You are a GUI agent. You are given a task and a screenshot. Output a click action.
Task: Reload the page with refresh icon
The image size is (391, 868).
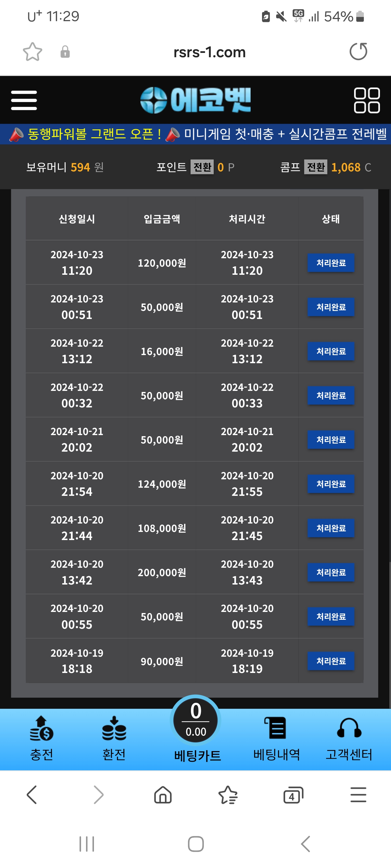(x=358, y=52)
